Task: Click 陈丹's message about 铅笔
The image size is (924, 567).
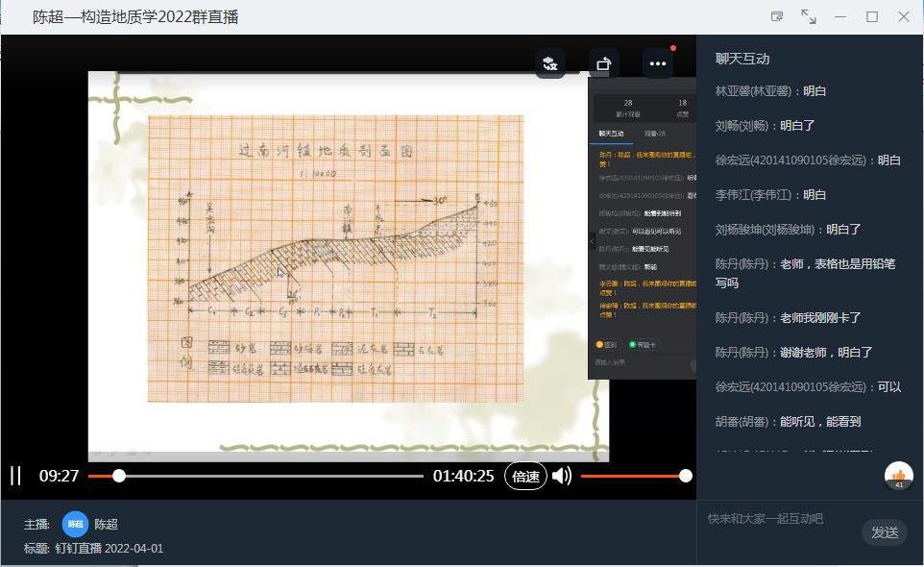Action: [x=805, y=273]
